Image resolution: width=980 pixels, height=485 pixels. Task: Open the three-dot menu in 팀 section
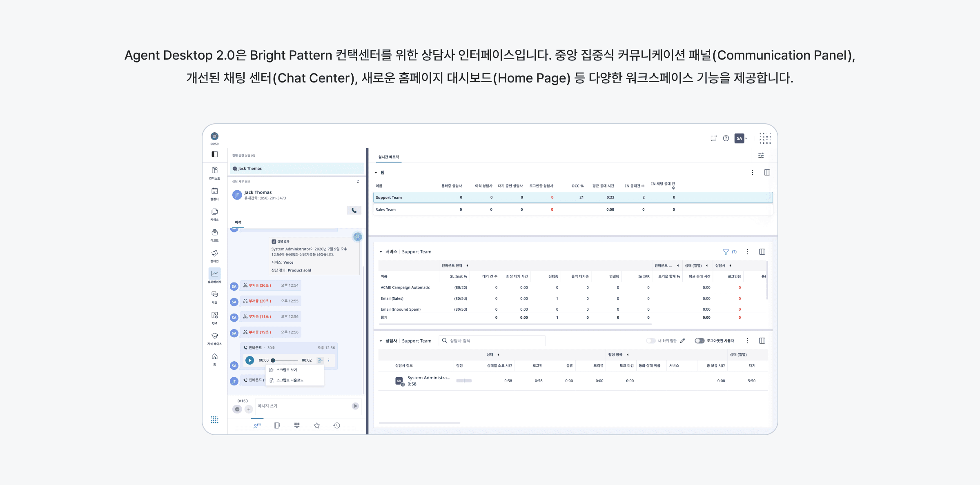[753, 173]
